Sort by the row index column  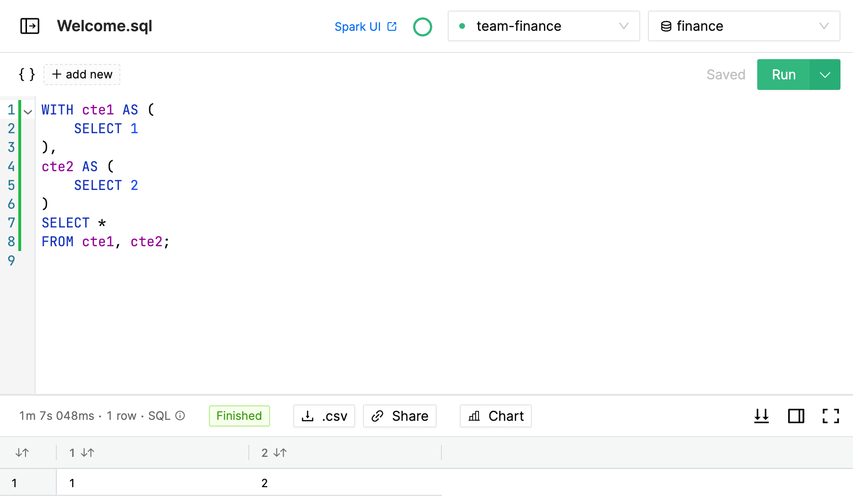[x=22, y=453]
